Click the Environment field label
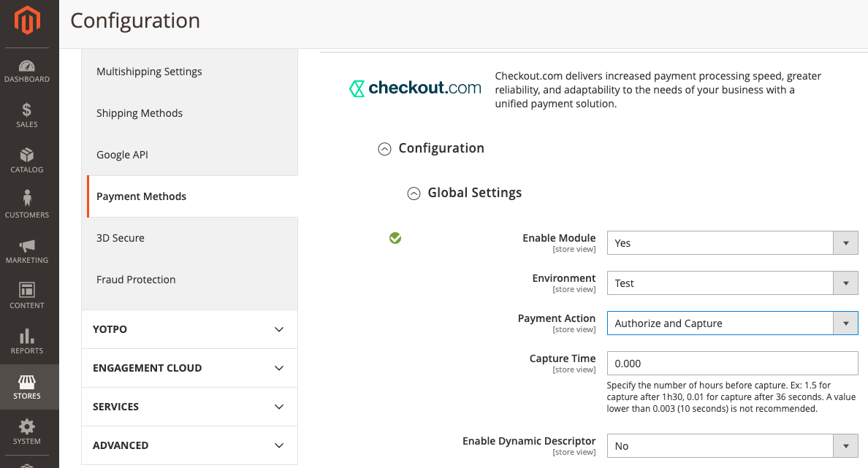The width and height of the screenshot is (868, 468). 564,278
